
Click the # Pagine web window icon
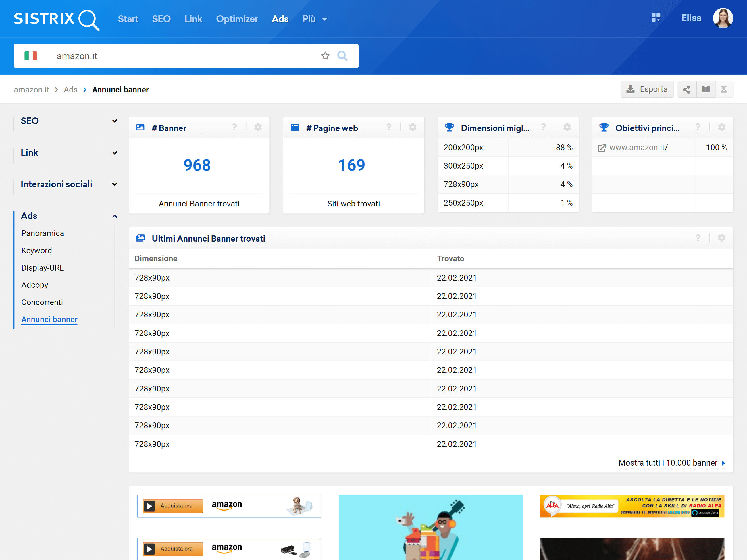point(295,128)
